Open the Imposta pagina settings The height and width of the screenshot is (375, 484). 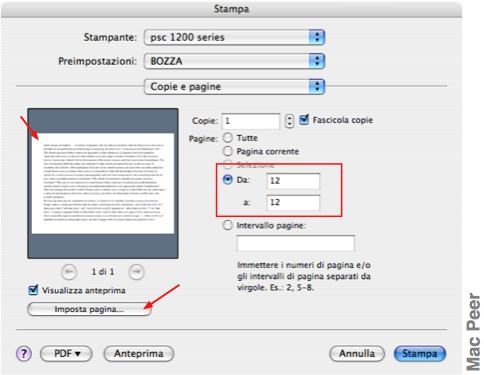[x=89, y=309]
